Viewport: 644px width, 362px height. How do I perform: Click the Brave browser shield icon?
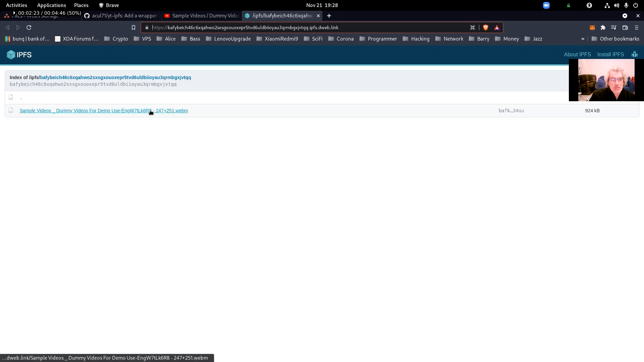click(485, 27)
